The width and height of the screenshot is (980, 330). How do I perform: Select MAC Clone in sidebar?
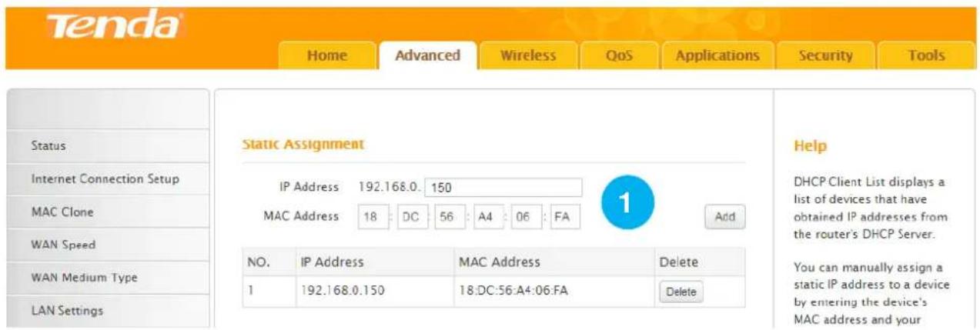coord(107,212)
